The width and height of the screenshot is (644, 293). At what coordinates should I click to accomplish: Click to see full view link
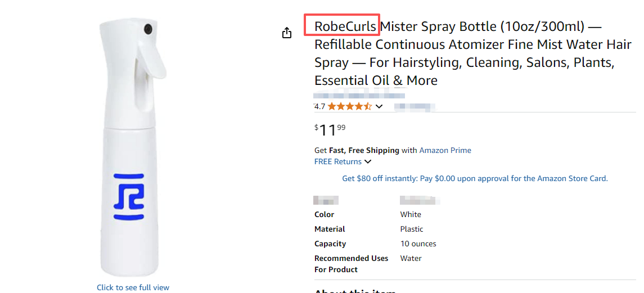[133, 287]
